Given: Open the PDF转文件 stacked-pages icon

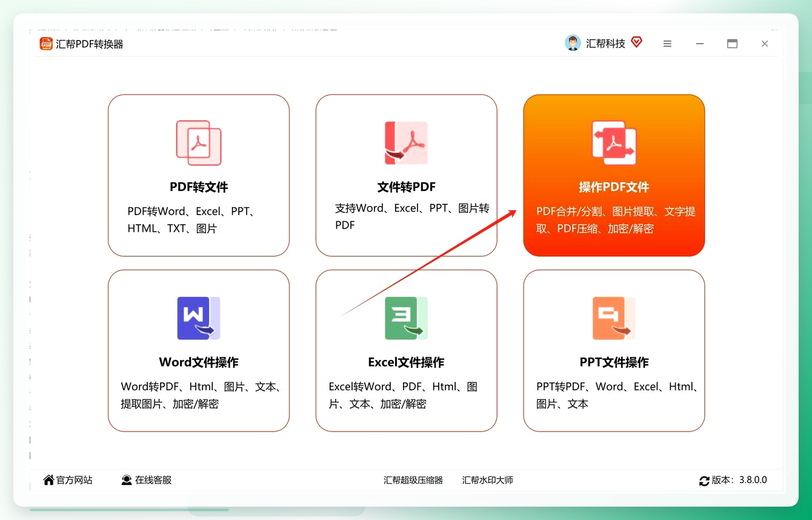Looking at the screenshot, I should click(x=199, y=143).
